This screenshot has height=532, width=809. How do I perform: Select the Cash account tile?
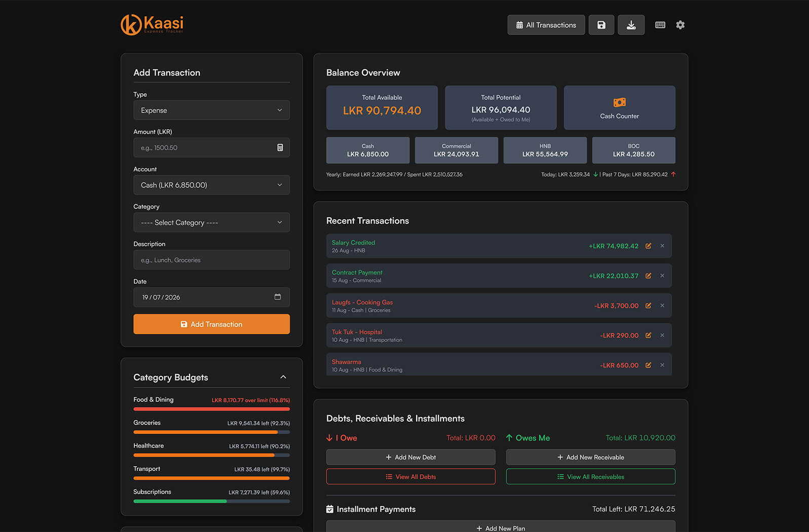pyautogui.click(x=367, y=150)
